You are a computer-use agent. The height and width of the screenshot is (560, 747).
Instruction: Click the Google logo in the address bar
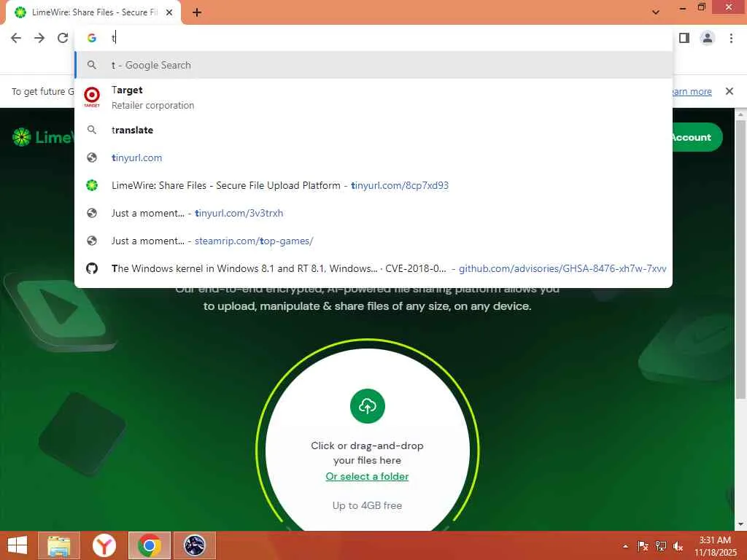91,38
